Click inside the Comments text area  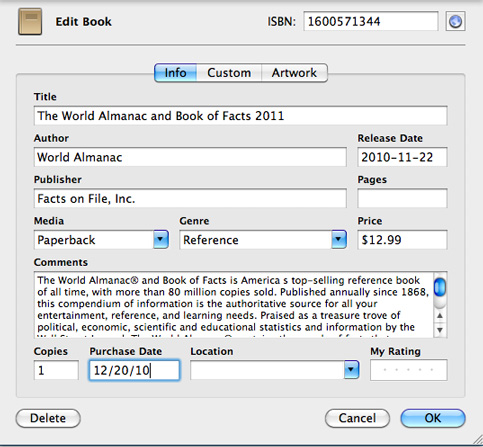click(x=233, y=305)
